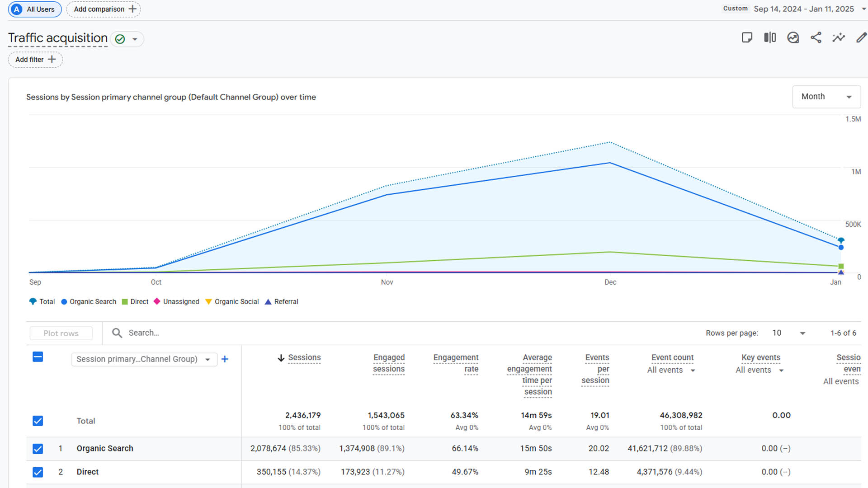The height and width of the screenshot is (488, 868).
Task: Open the Month granularity dropdown
Action: [826, 97]
